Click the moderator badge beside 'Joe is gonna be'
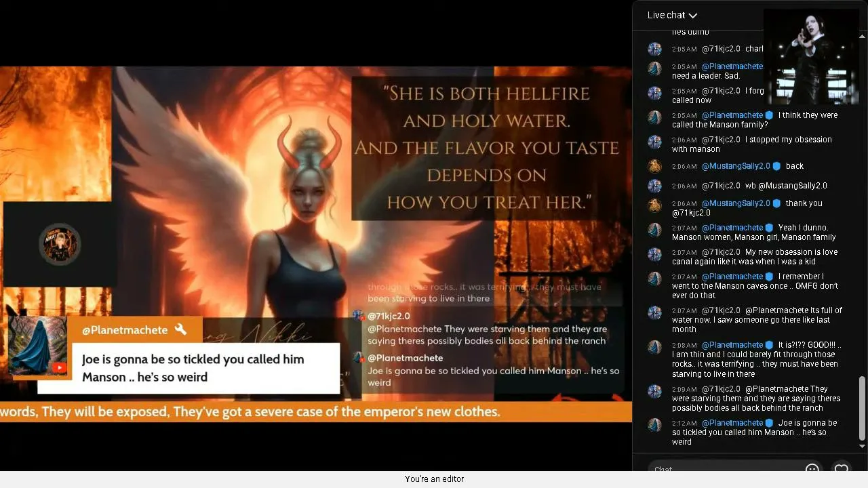Viewport: 868px width, 488px height. [x=769, y=423]
